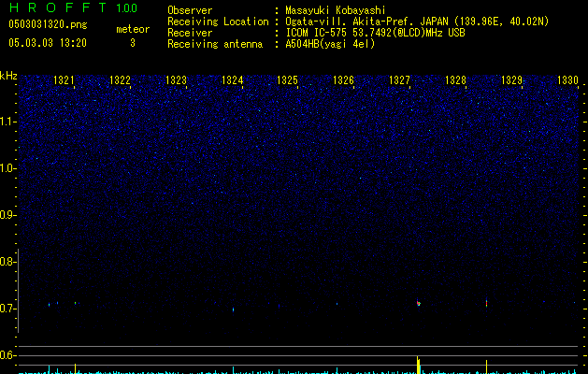Click the 1323 time axis marker

[x=176, y=80]
